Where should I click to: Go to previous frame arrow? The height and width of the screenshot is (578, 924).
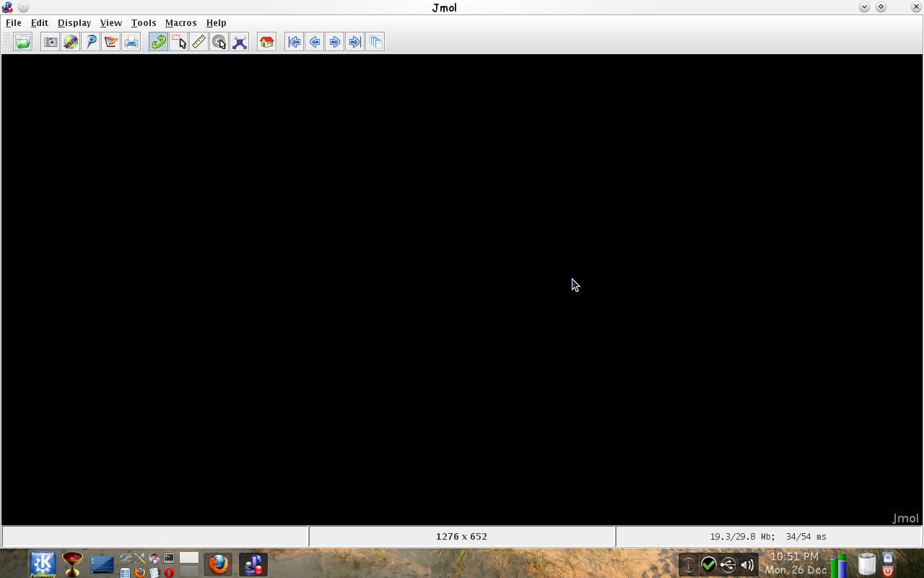tap(314, 42)
